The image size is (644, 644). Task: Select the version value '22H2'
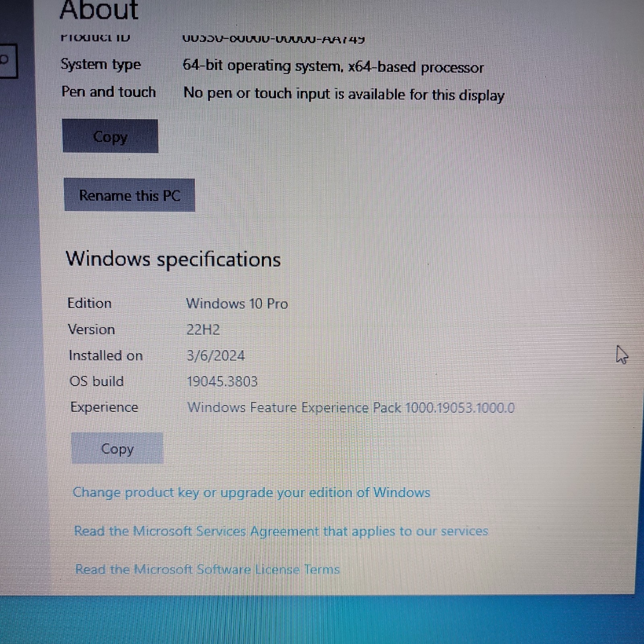(203, 330)
